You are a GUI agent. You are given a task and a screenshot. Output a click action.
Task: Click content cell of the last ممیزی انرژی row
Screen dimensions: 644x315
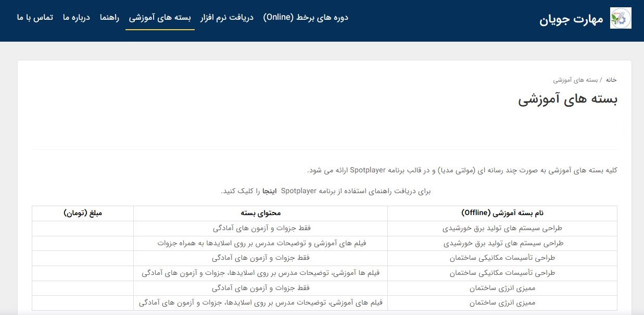pyautogui.click(x=260, y=303)
